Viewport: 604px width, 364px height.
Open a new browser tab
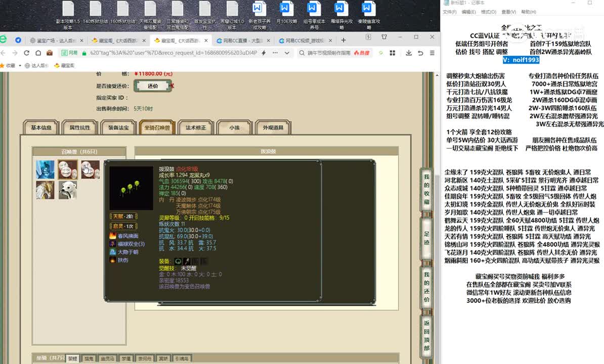(x=343, y=40)
